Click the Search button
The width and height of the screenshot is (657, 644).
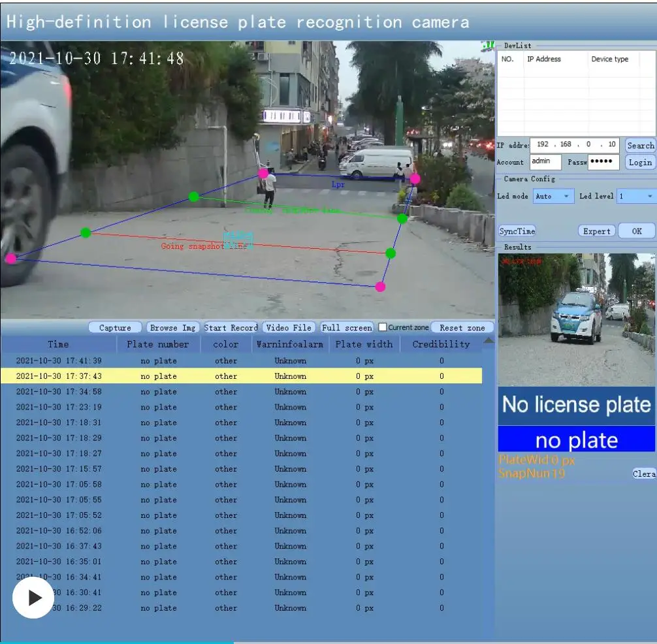point(640,146)
